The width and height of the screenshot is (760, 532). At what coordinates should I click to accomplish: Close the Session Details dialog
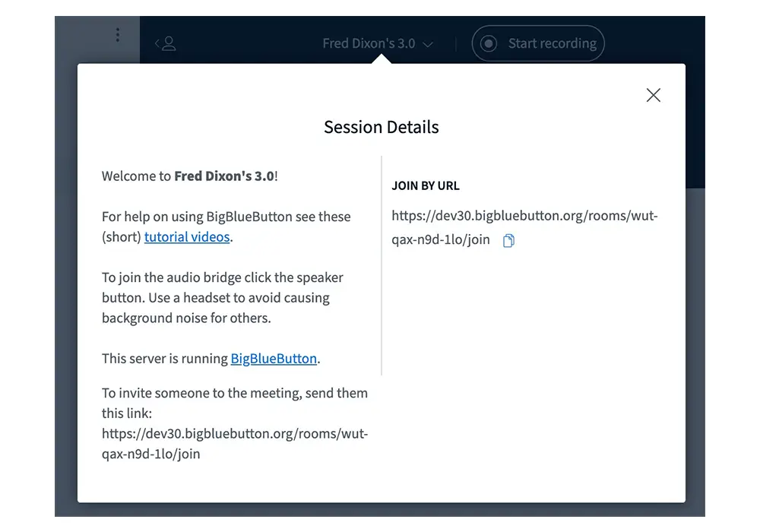(653, 95)
